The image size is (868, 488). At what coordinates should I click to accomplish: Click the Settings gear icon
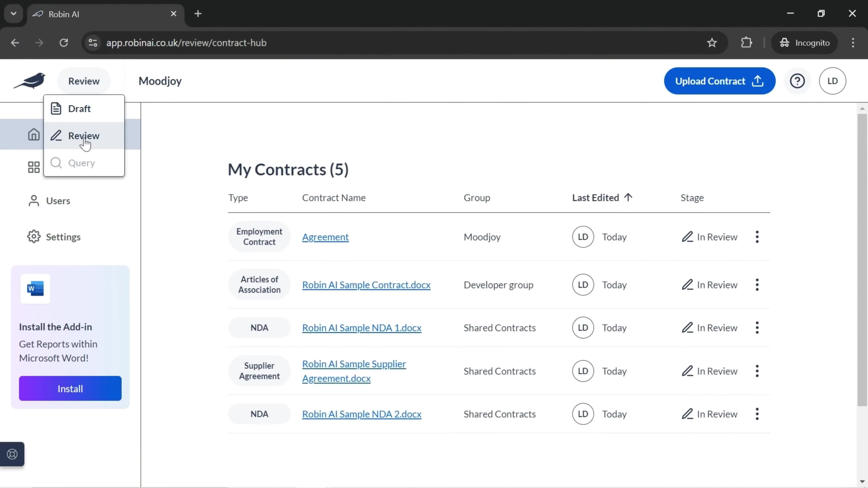33,237
